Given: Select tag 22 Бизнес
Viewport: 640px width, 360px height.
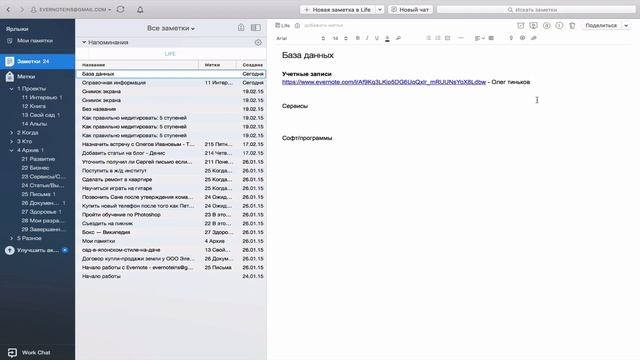Looking at the screenshot, I should pos(35,168).
